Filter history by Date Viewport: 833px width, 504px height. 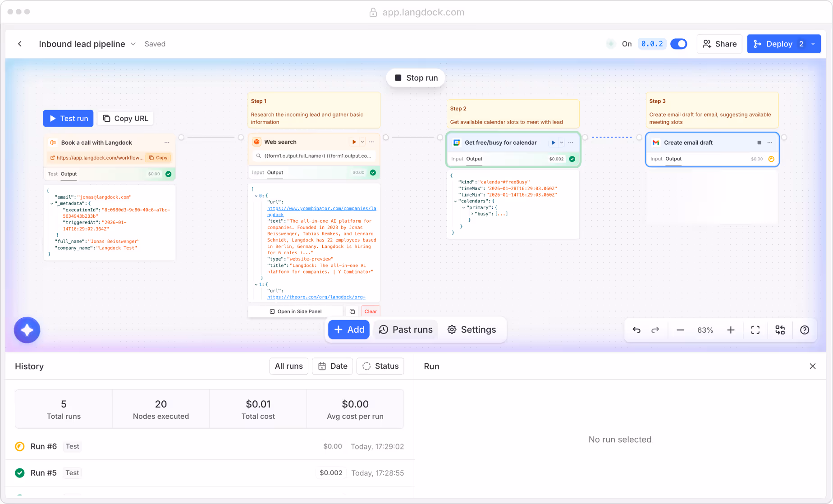tap(333, 366)
